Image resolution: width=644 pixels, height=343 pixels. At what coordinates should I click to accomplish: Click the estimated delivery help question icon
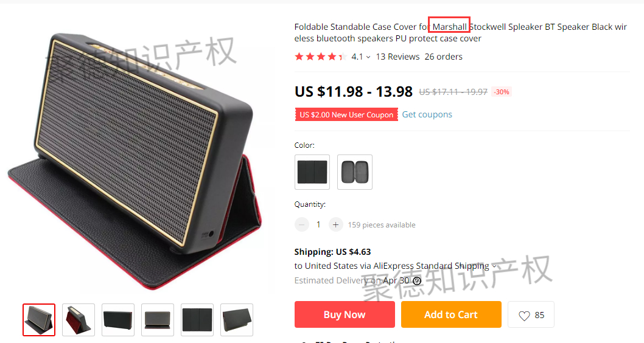417,280
